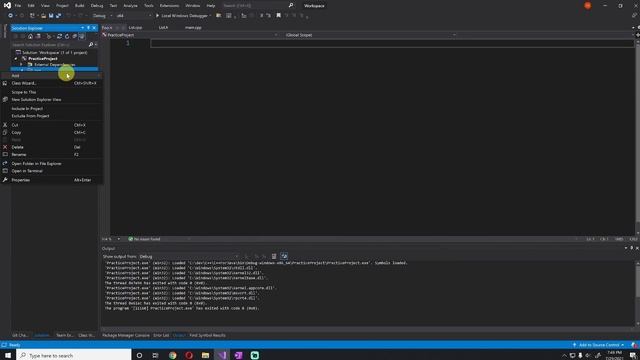Open Show output from Debug dropdown
Image resolution: width=640 pixels, height=360 pixels.
tap(189, 256)
